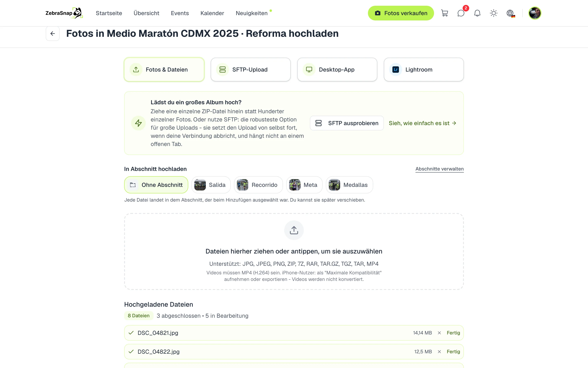Image resolution: width=588 pixels, height=368 pixels.
Task: Open messages with the chat bubble icon
Action: click(461, 13)
